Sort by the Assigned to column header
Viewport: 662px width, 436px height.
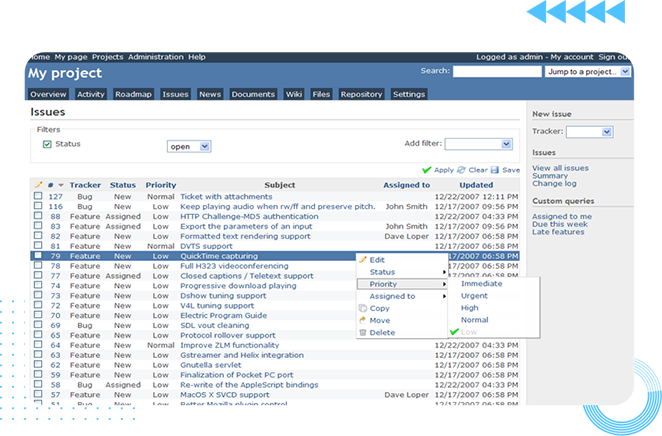pos(407,185)
